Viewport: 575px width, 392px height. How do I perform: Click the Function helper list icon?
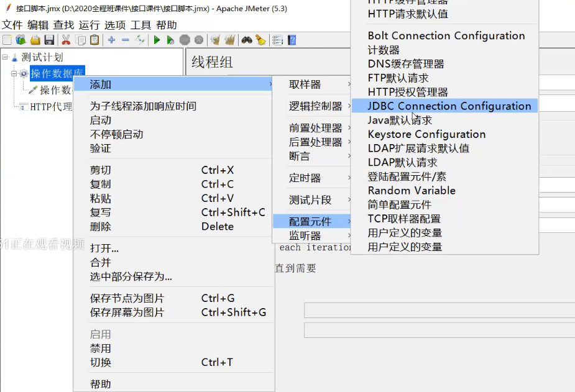click(x=277, y=40)
